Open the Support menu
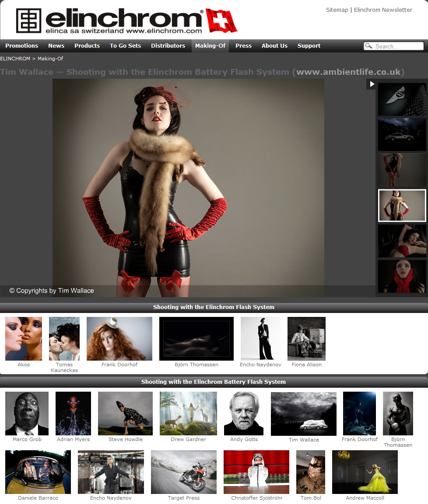This screenshot has width=428, height=504. point(309,45)
